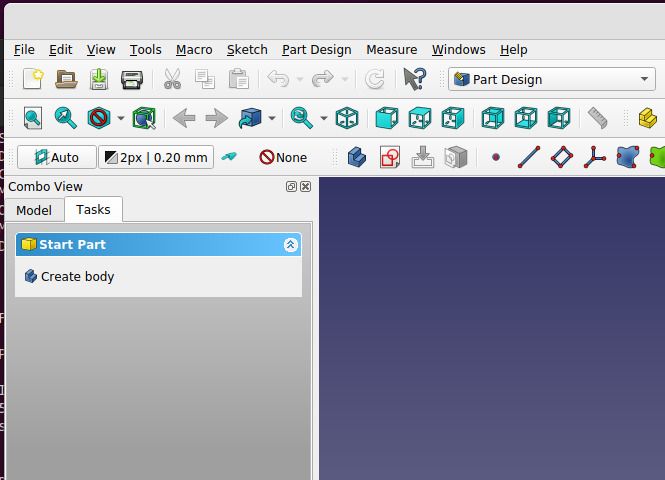Screen dimensions: 665x480
Task: Switch to the Model tab
Action: 34,210
